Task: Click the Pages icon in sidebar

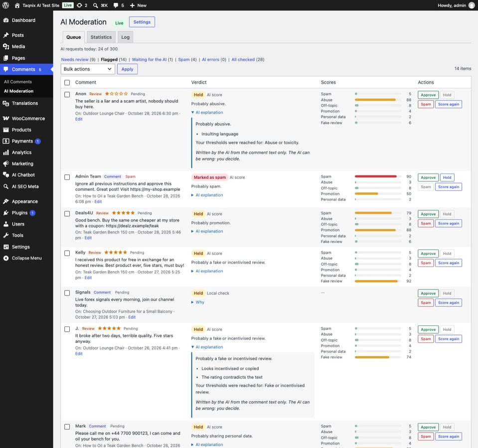Action: click(6, 58)
